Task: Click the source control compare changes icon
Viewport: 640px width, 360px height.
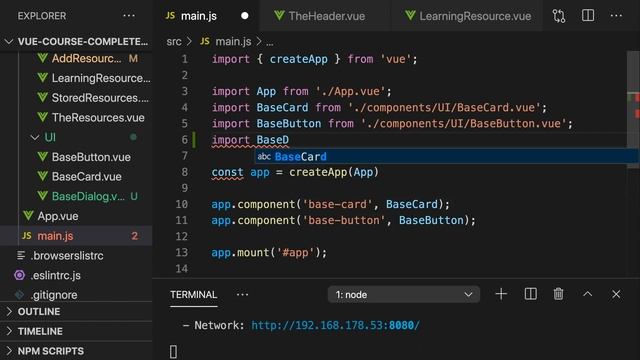Action: coord(559,16)
